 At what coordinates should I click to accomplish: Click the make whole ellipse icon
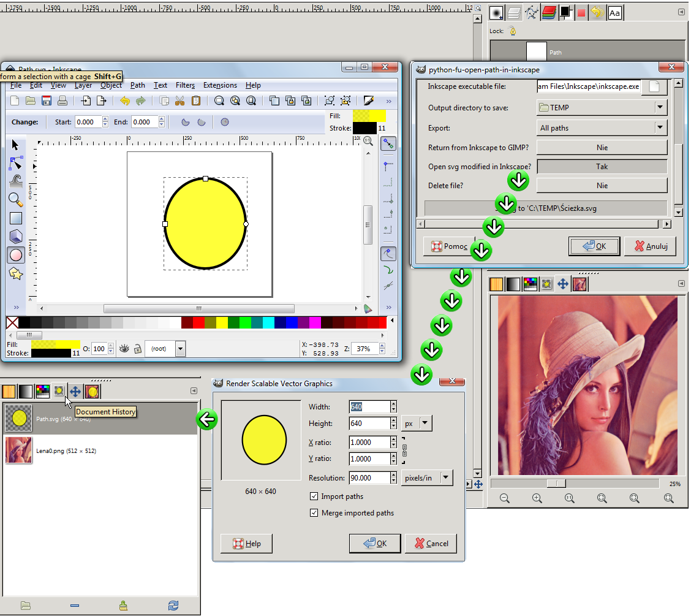[x=225, y=122]
